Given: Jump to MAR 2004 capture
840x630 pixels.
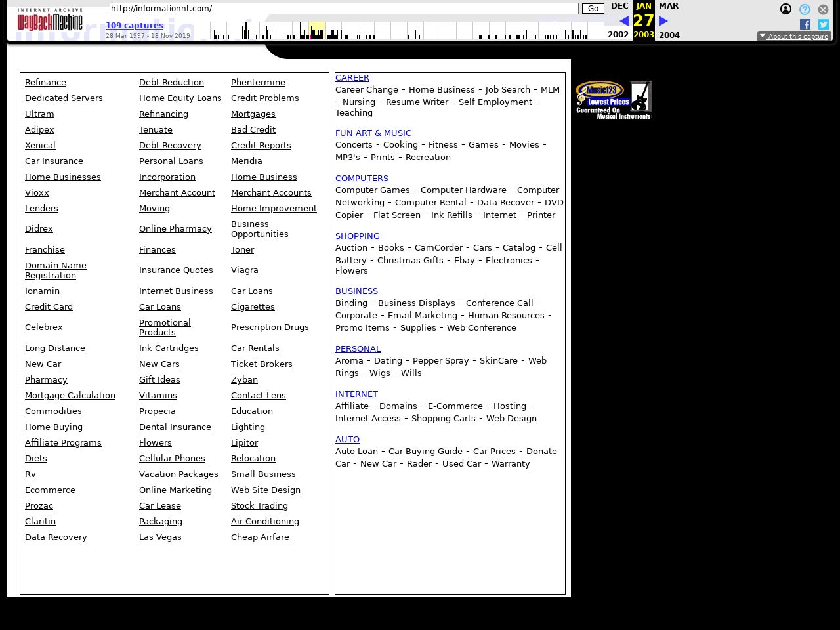Looking at the screenshot, I should tap(669, 6).
